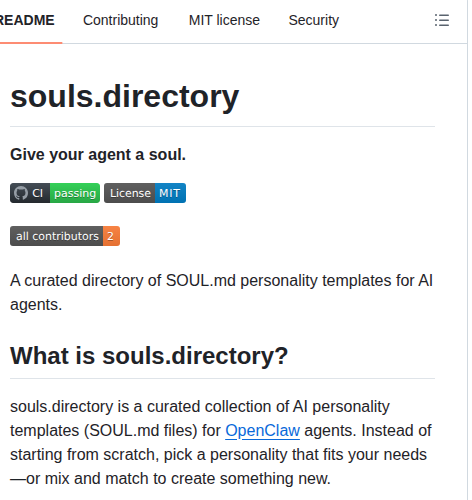Screen dimensions: 472x500
Task: Follow the OpenClaw hyperlink
Action: 263,430
